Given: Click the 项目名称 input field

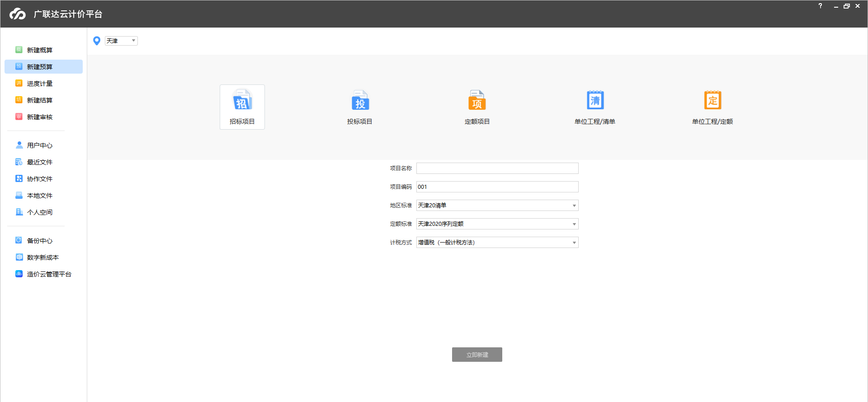Looking at the screenshot, I should (x=497, y=168).
